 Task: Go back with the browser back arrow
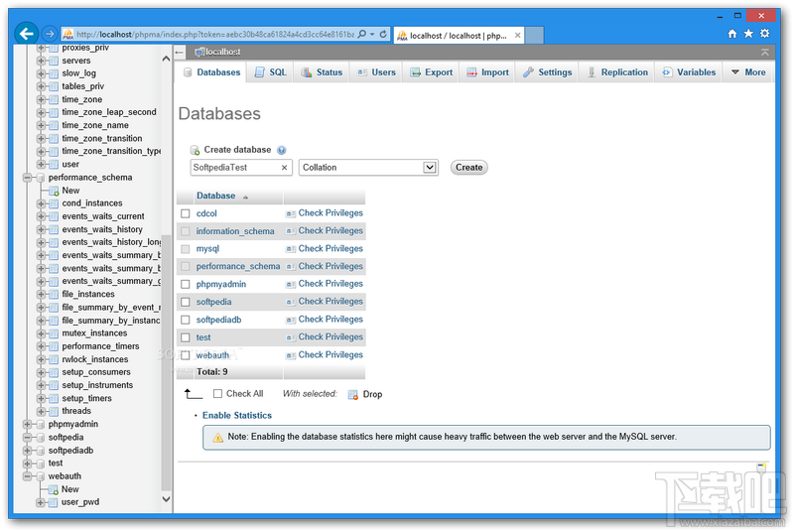(27, 34)
